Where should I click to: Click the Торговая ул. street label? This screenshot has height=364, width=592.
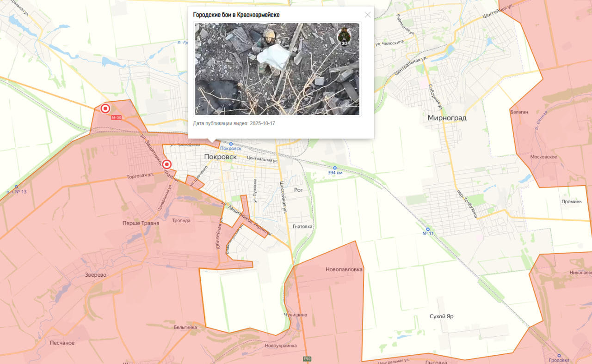click(140, 176)
